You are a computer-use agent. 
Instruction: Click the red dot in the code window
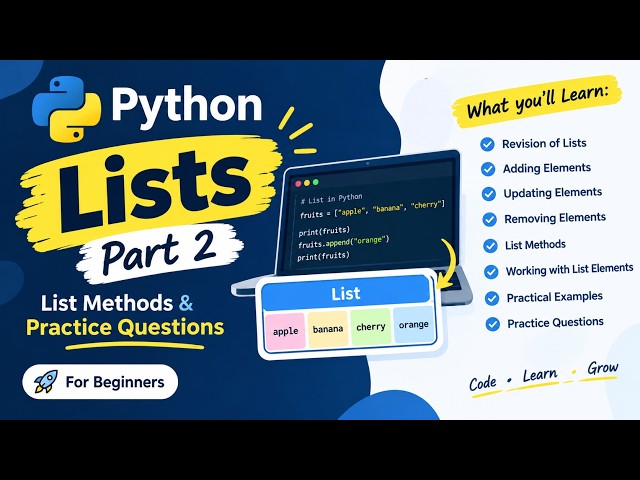(298, 184)
